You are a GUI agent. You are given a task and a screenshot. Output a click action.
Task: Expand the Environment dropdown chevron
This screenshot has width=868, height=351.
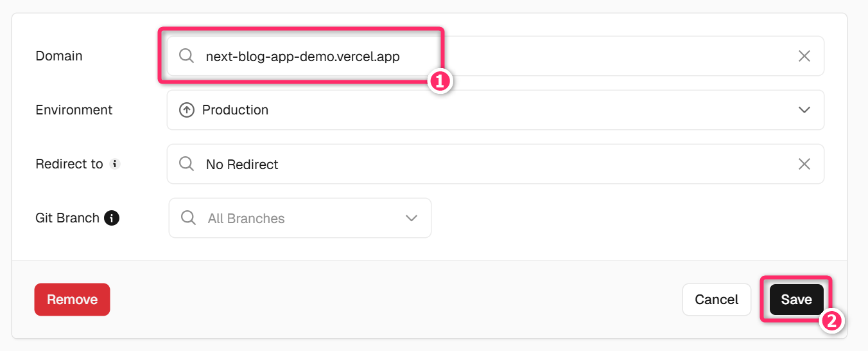pos(804,110)
